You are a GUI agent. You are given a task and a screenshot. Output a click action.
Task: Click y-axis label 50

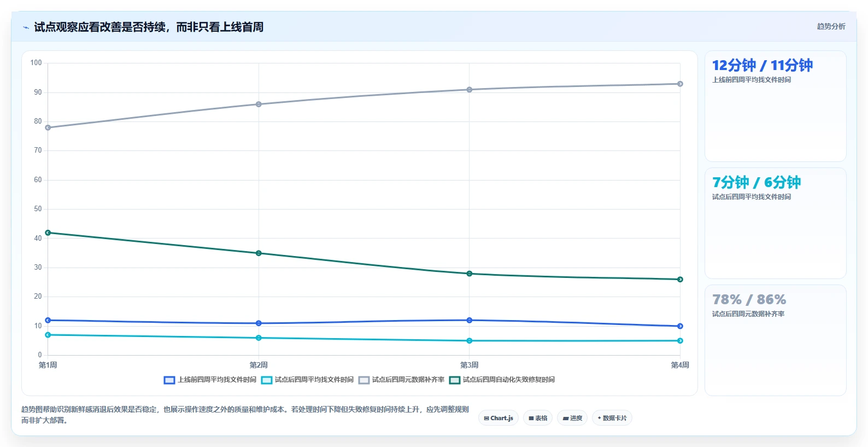pos(38,209)
